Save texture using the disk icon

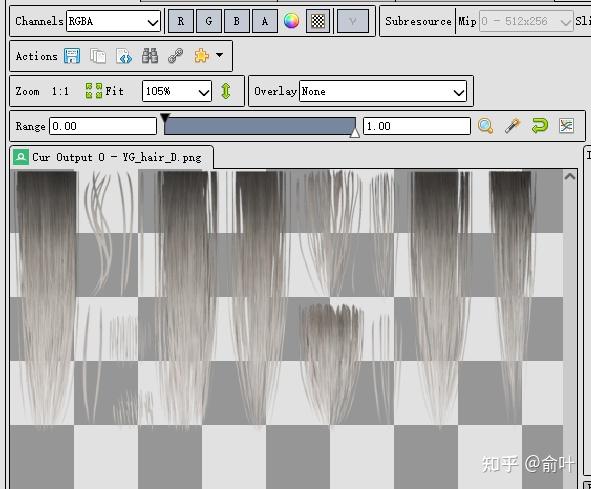pyautogui.click(x=72, y=56)
